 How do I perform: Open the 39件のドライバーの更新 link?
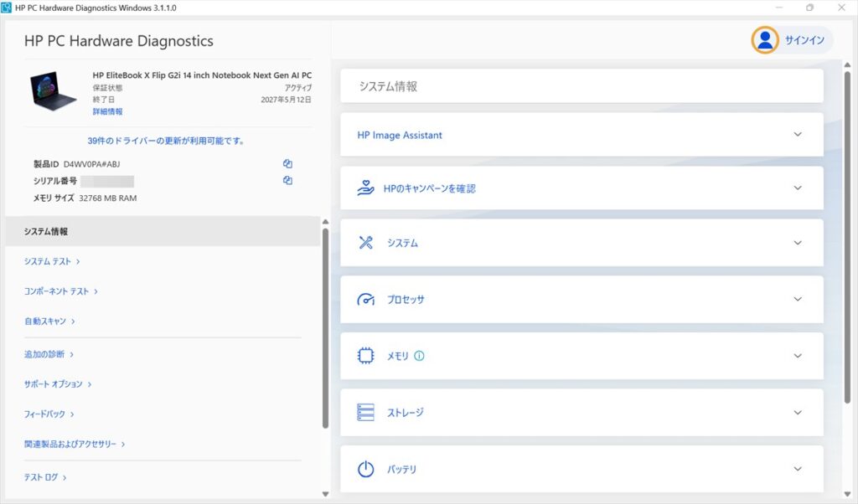(165, 141)
